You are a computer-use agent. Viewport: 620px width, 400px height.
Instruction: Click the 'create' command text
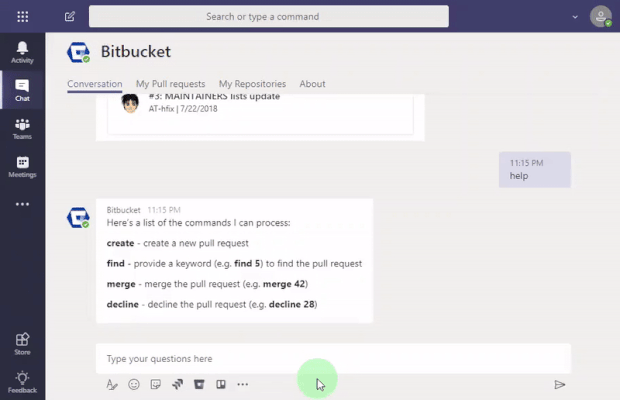pyautogui.click(x=120, y=243)
